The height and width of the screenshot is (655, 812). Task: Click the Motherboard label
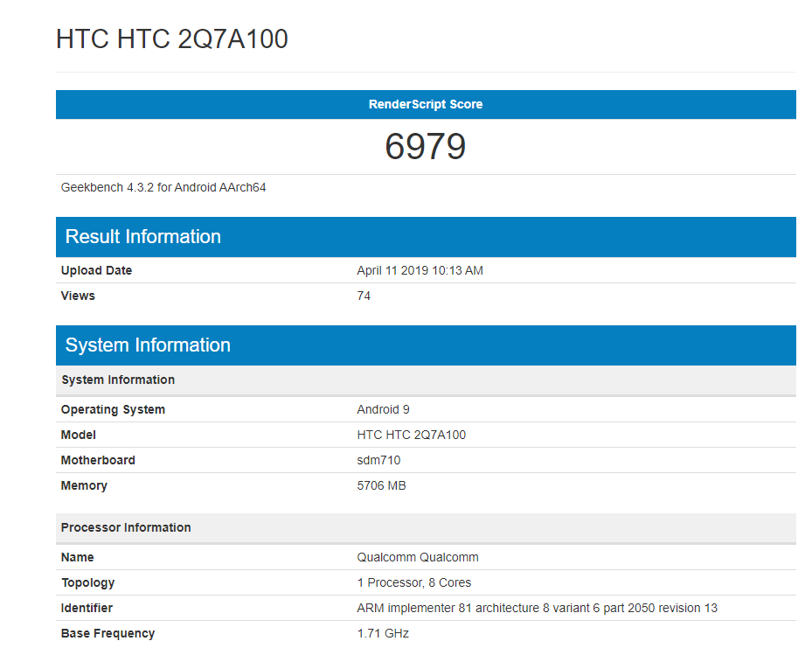click(x=98, y=460)
